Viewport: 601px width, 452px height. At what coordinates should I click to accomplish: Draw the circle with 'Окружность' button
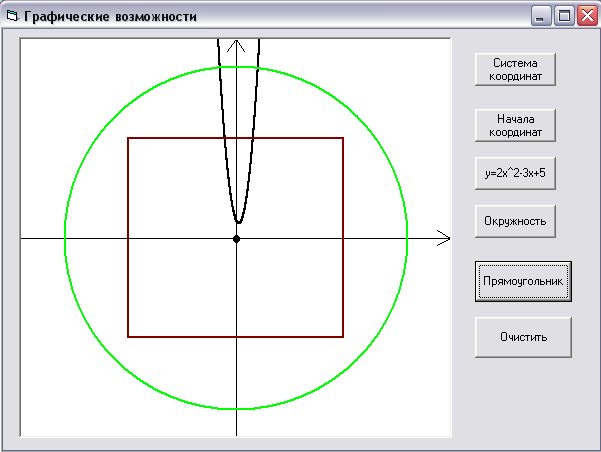tap(515, 221)
